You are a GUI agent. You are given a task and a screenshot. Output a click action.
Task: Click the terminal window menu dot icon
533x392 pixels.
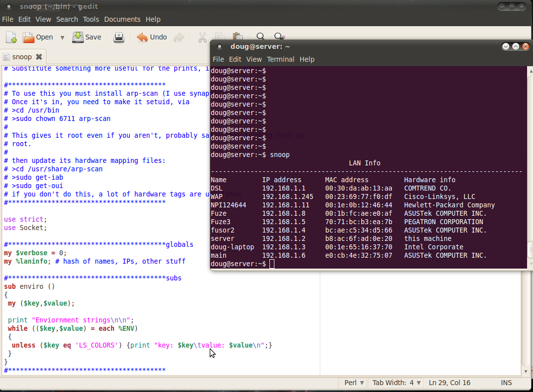(220, 46)
